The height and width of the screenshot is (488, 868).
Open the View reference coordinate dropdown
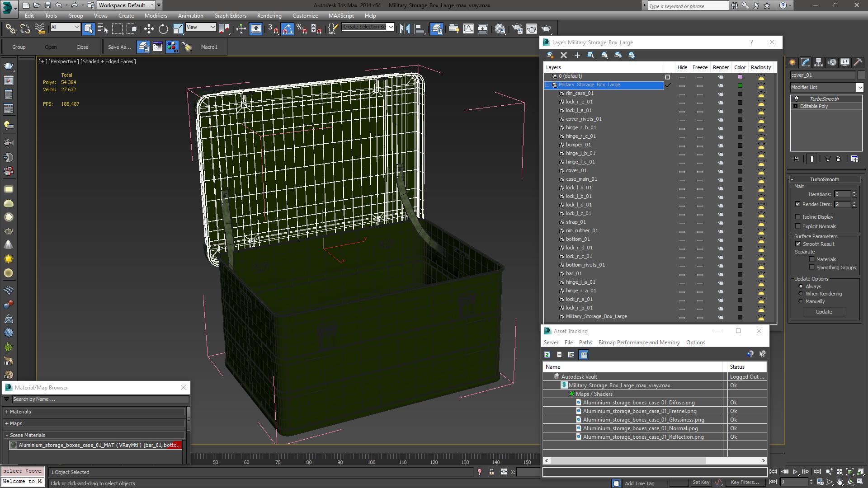click(x=201, y=27)
